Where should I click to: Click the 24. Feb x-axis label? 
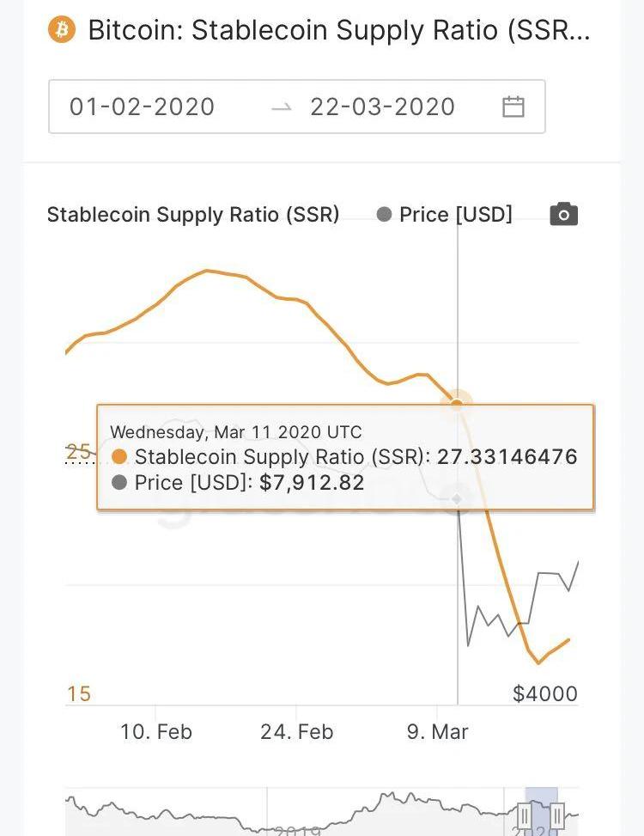297,732
